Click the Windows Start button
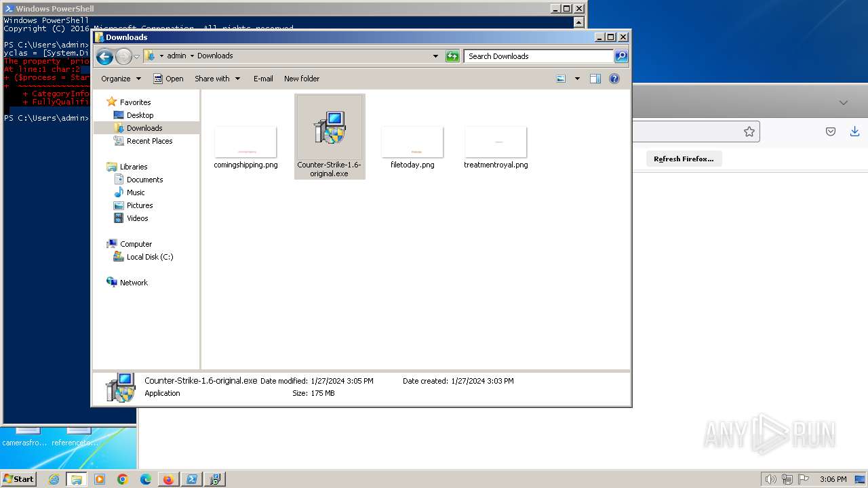The width and height of the screenshot is (868, 488). [x=18, y=479]
